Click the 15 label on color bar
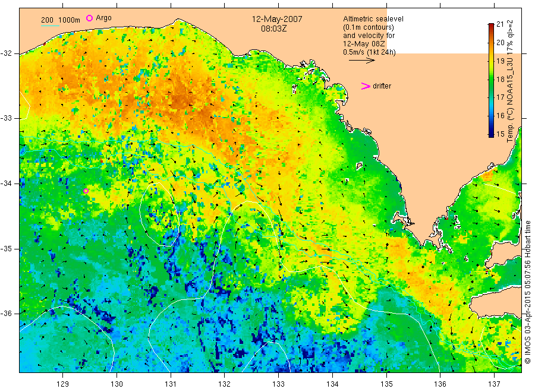 click(x=500, y=134)
